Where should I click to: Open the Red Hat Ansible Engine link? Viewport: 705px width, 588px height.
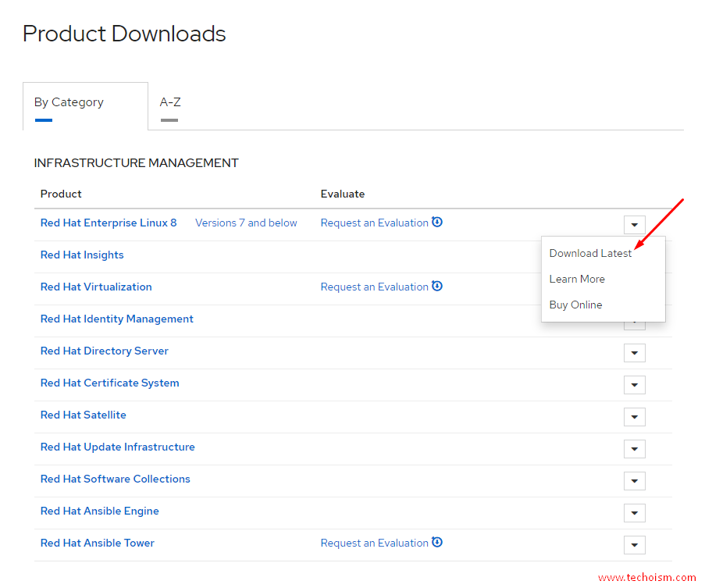tap(100, 511)
